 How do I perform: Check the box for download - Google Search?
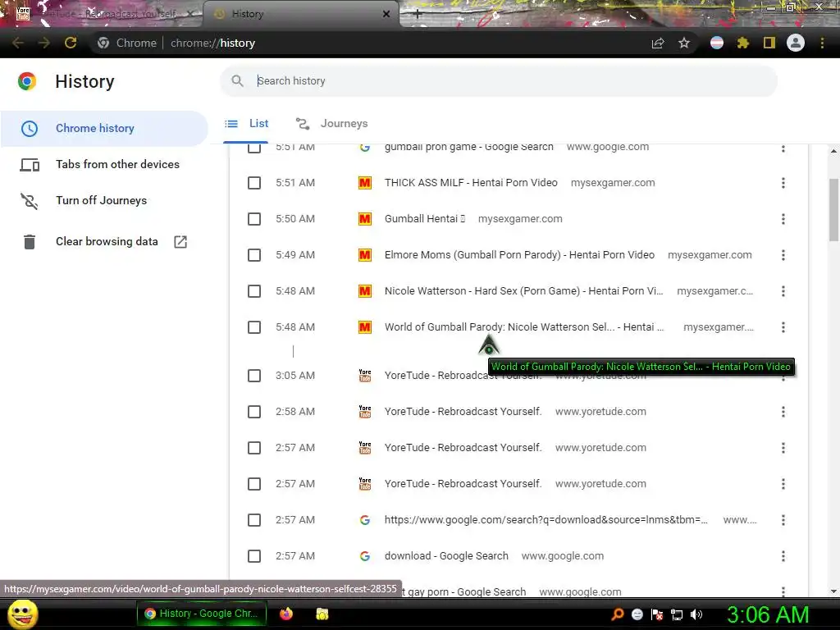tap(254, 556)
